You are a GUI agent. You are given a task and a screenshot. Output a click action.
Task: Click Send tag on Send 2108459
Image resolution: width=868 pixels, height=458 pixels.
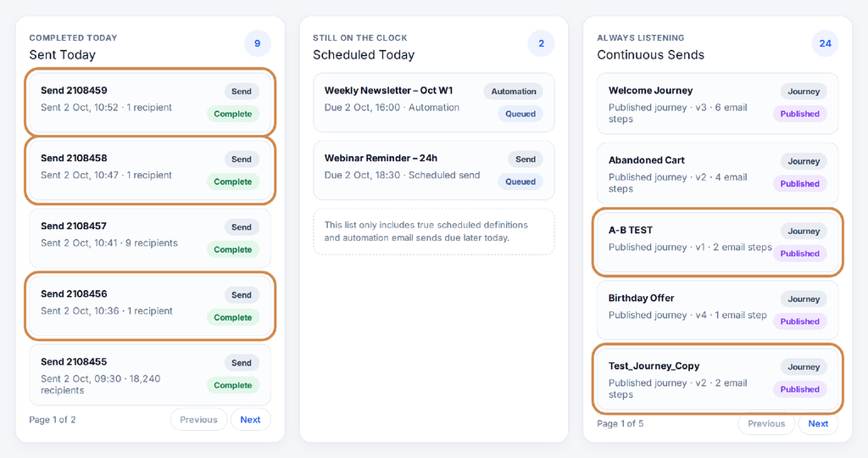click(x=242, y=92)
